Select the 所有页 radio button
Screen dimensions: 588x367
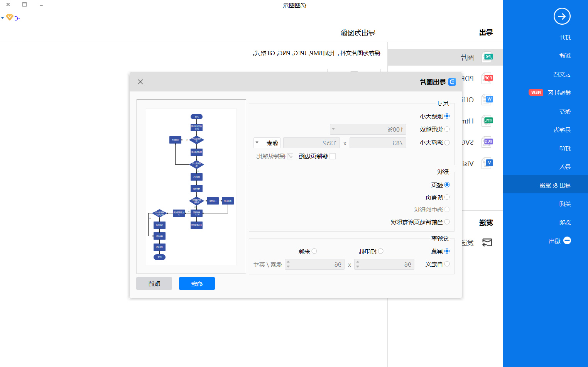click(x=447, y=197)
